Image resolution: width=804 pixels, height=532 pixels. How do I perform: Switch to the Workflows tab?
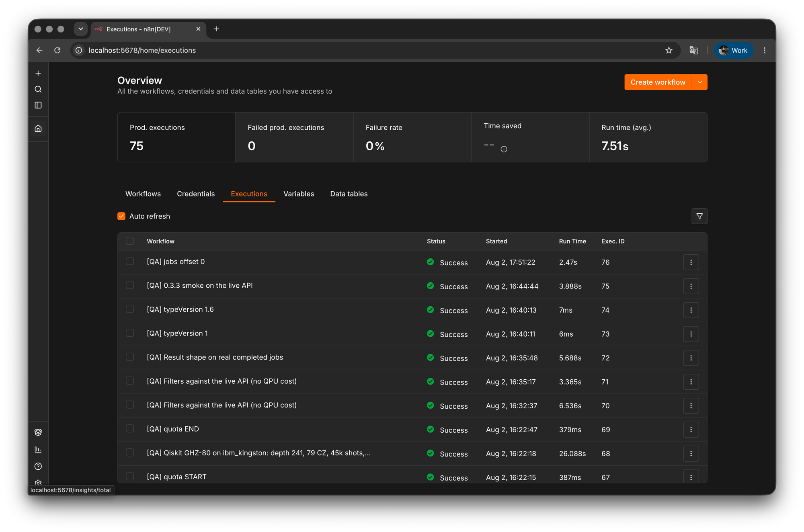143,194
